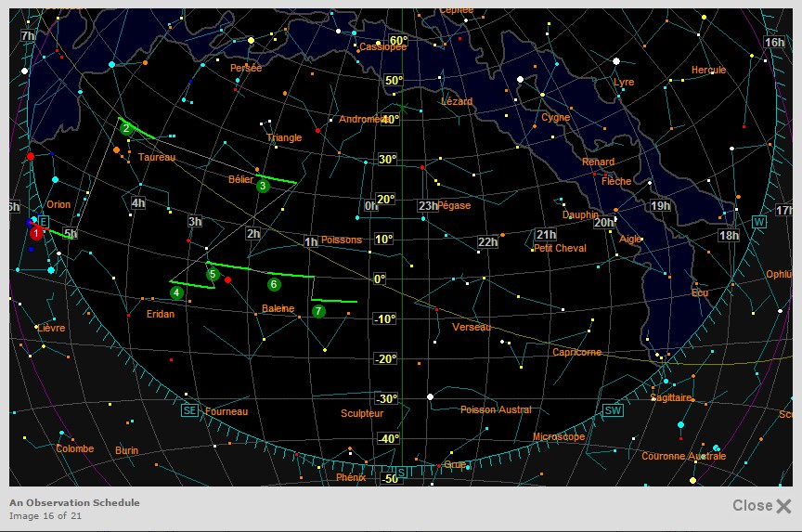Click the Phénix constellation label
The width and height of the screenshot is (802, 532).
pyautogui.click(x=351, y=478)
